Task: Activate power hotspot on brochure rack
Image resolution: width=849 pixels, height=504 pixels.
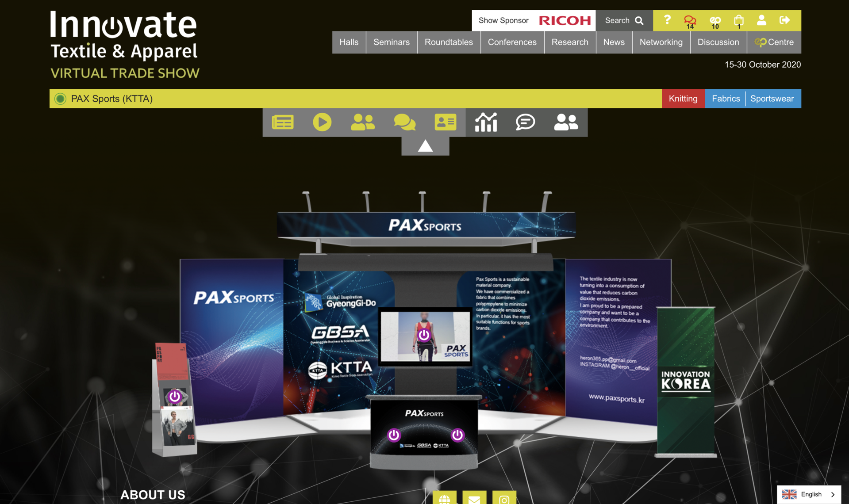Action: 175,397
